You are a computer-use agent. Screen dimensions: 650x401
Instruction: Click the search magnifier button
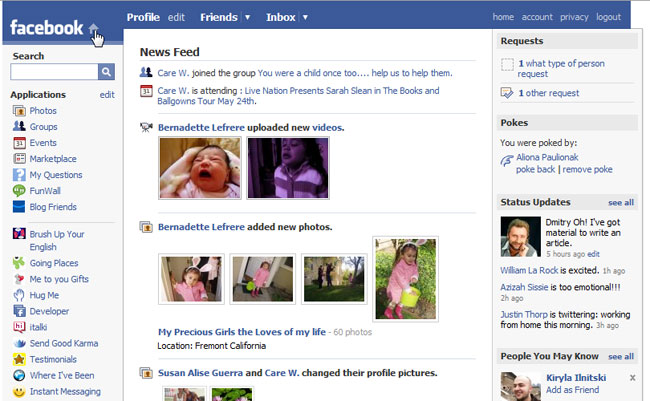click(x=106, y=72)
